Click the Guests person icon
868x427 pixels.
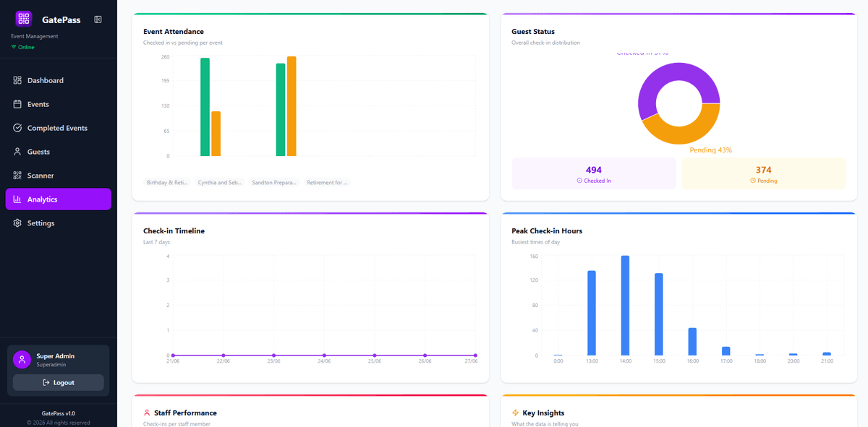point(17,152)
